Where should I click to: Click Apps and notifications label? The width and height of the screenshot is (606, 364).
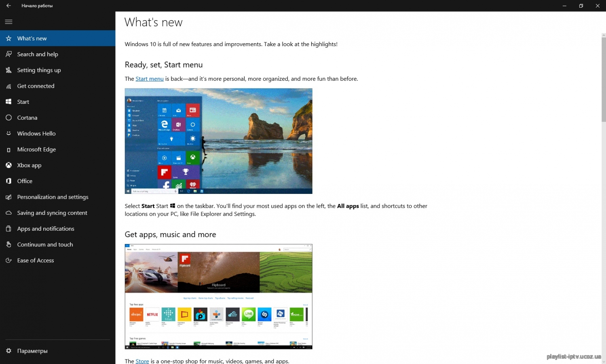[x=46, y=229]
